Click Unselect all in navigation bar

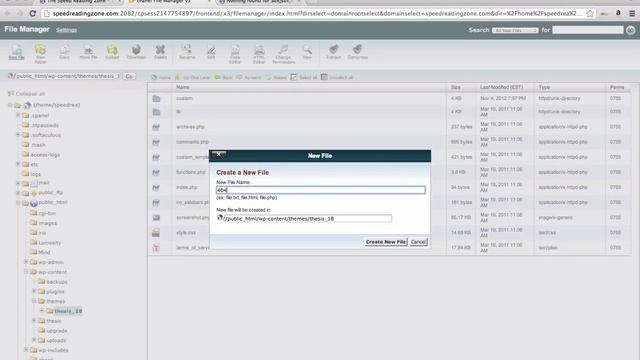pyautogui.click(x=337, y=77)
